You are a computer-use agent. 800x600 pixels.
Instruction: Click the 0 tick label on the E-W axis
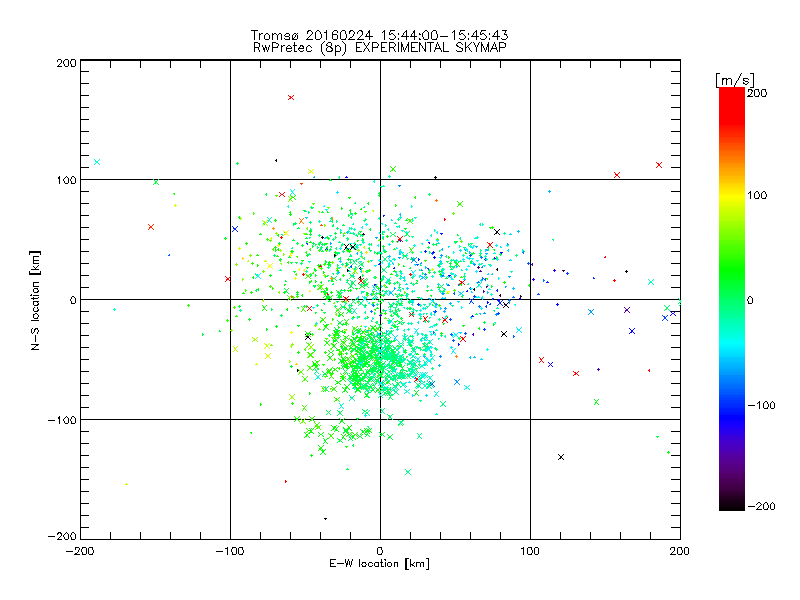tap(380, 551)
